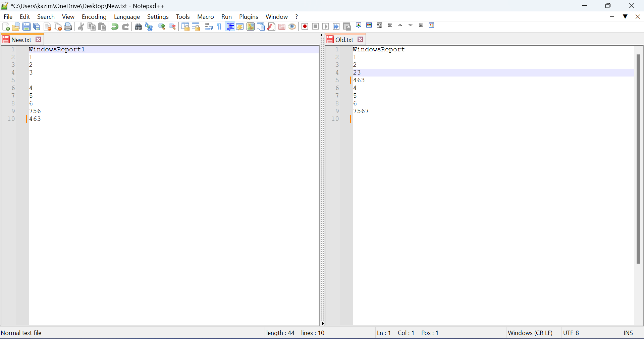
Task: Open Find with the binoculars icon
Action: [138, 27]
